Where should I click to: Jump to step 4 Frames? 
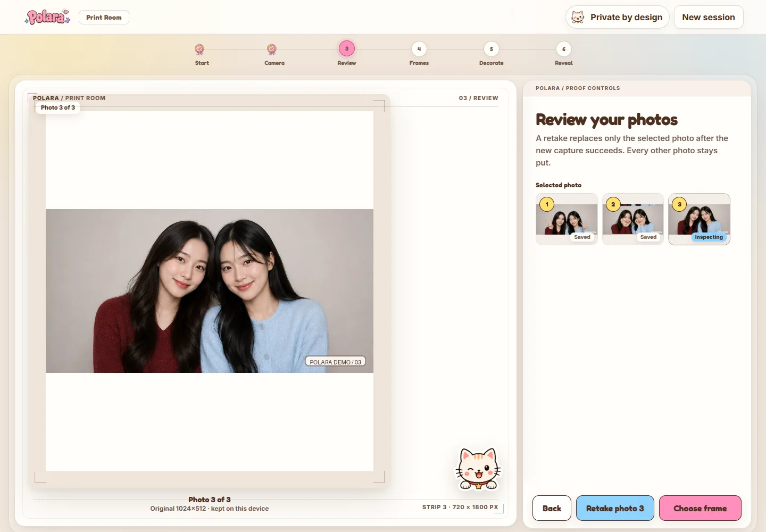[x=419, y=49]
